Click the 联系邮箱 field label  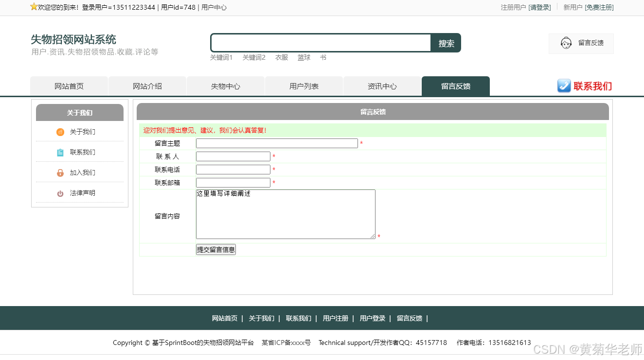(x=167, y=183)
